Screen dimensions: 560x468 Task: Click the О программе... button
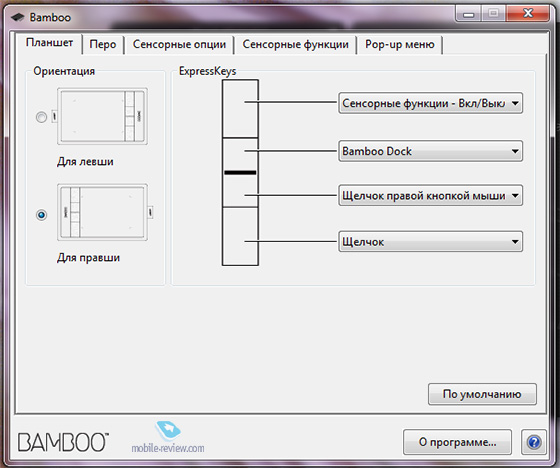coord(458,442)
